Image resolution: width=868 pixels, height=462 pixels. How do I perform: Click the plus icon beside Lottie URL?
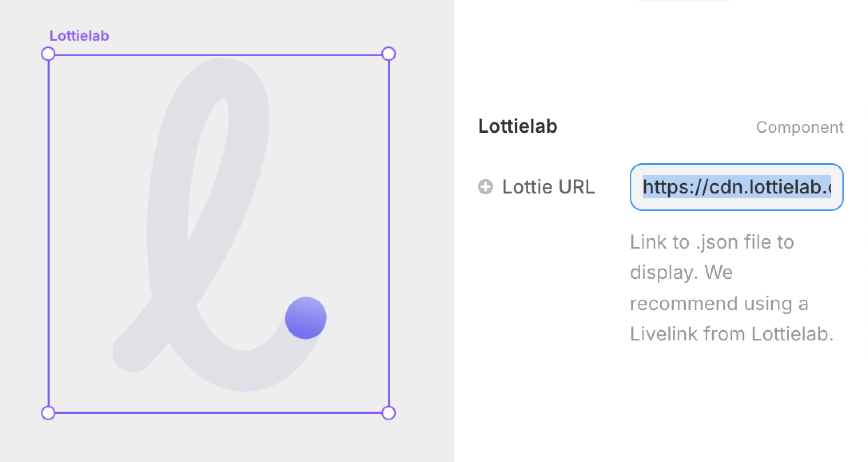[485, 187]
